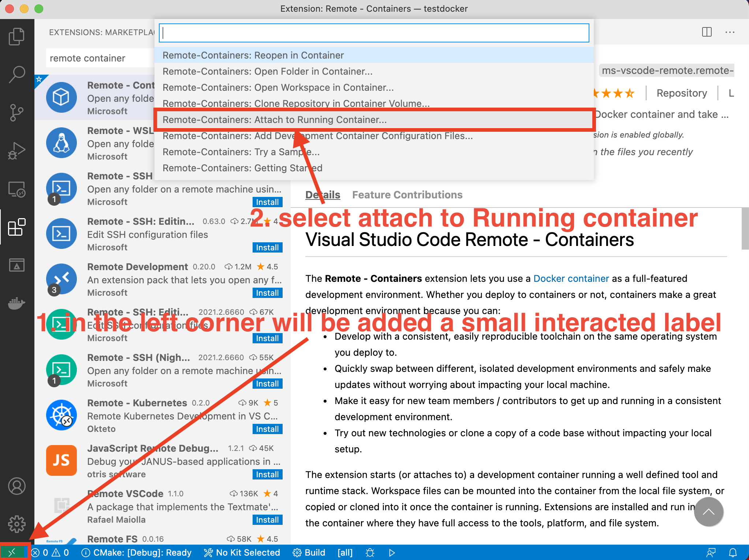Install the Remote - Kubernetes extension

(267, 429)
